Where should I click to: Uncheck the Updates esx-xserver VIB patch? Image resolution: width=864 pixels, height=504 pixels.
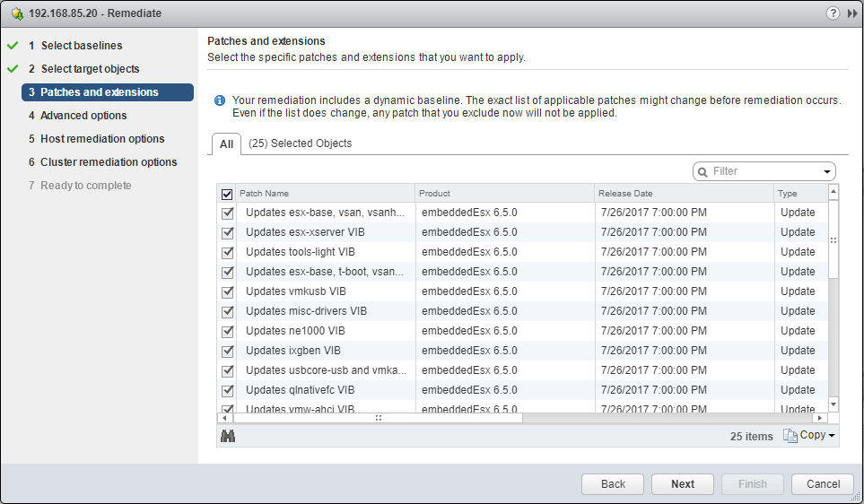click(228, 232)
